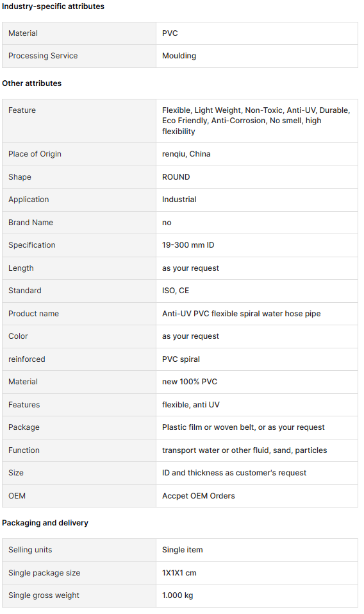This screenshot has width=364, height=614.
Task: Click the Packaging and delivery heading
Action: tap(45, 523)
